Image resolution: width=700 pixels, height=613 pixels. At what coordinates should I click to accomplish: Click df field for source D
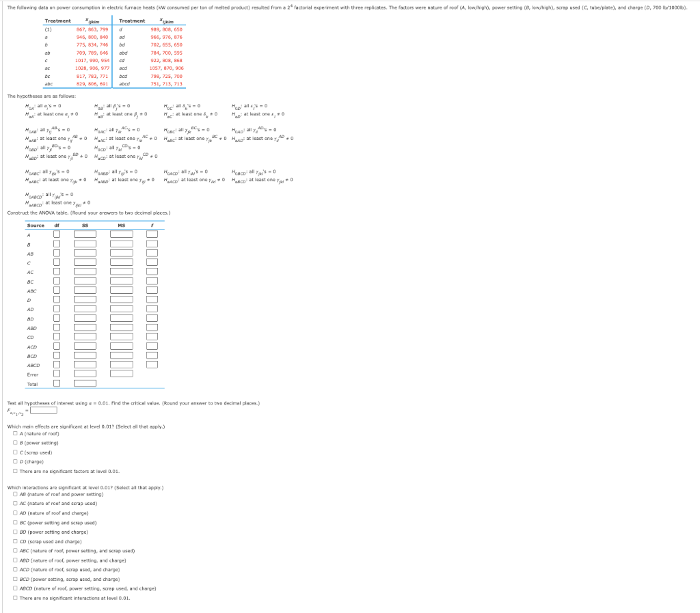click(x=57, y=300)
